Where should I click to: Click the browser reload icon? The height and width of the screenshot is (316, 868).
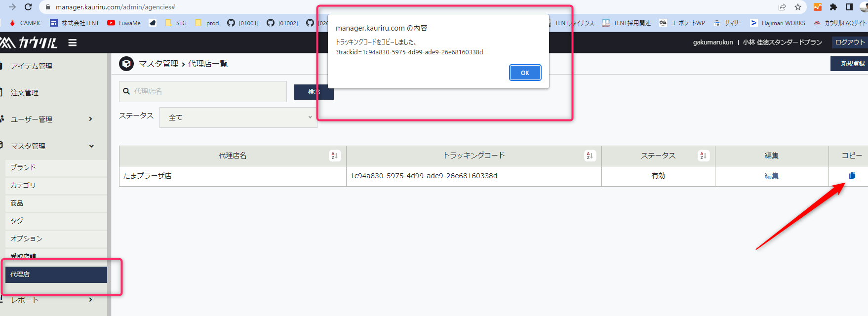click(x=28, y=7)
